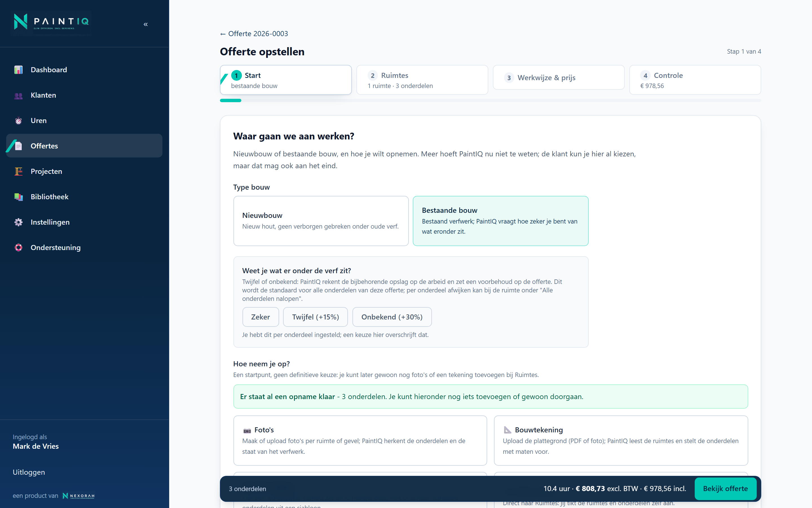The height and width of the screenshot is (508, 812).
Task: Click Uitloggen to sign out
Action: (29, 472)
